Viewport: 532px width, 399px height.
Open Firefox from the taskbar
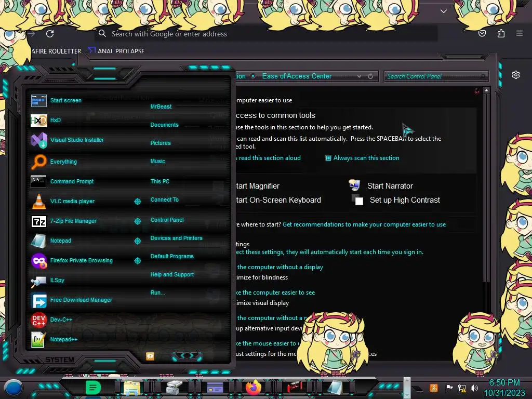[254, 388]
